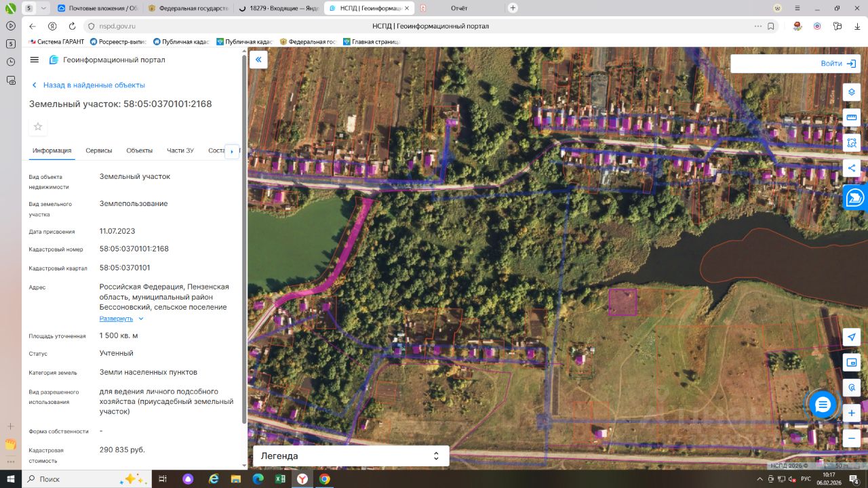The width and height of the screenshot is (868, 488).
Task: Open the address bar three-dots menu
Action: (x=758, y=26)
